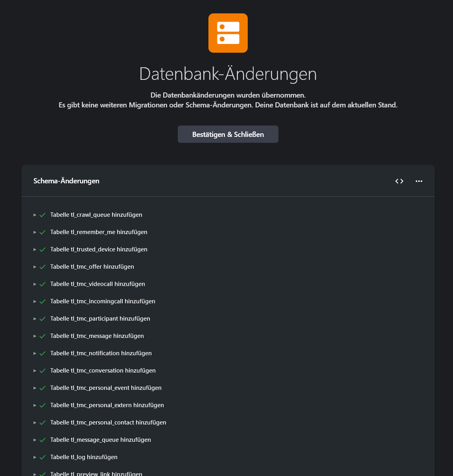Viewport: 453px width, 476px height.
Task: Click the orange database icon
Action: [228, 33]
